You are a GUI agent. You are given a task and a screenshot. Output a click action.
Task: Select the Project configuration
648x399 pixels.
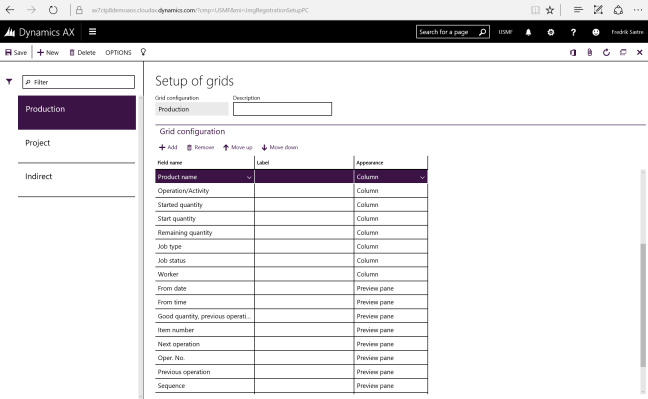(77, 146)
